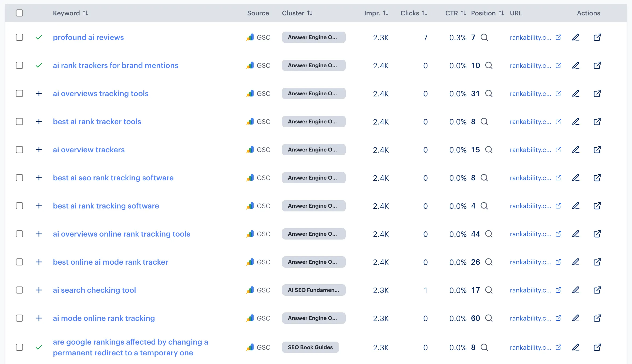Click the position value 31
The width and height of the screenshot is (632, 364).
pyautogui.click(x=475, y=93)
